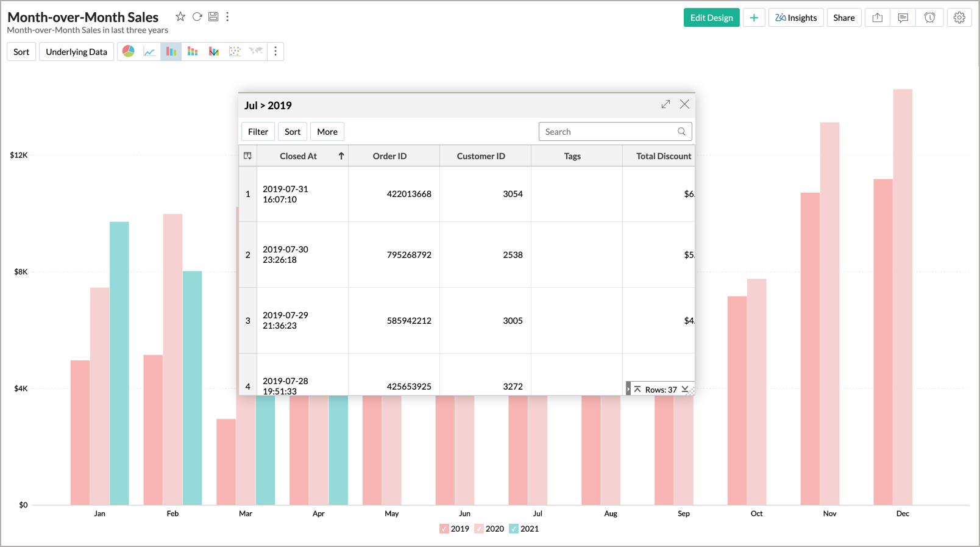980x547 pixels.
Task: Open the Underlying Data view
Action: tap(76, 52)
